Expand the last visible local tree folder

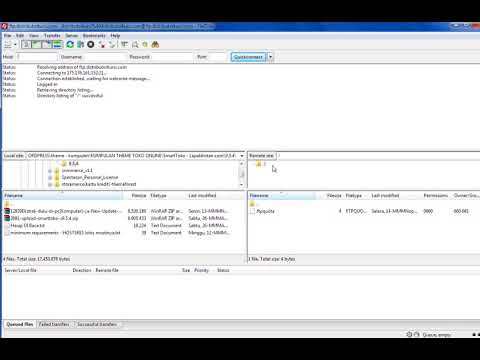coord(50,184)
